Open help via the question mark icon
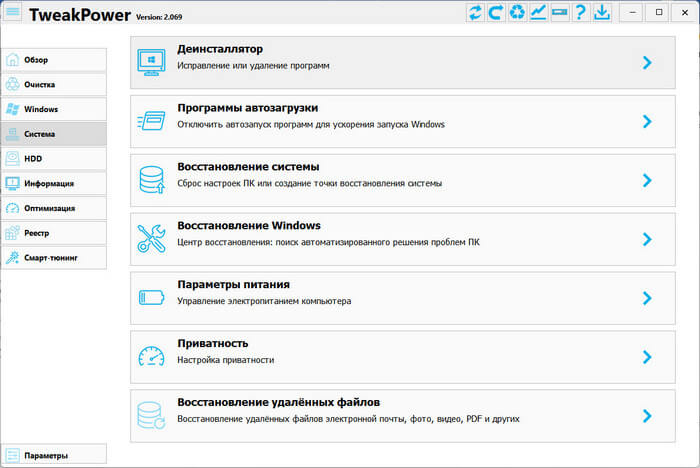Screen dimensions: 700x468 click(x=580, y=12)
